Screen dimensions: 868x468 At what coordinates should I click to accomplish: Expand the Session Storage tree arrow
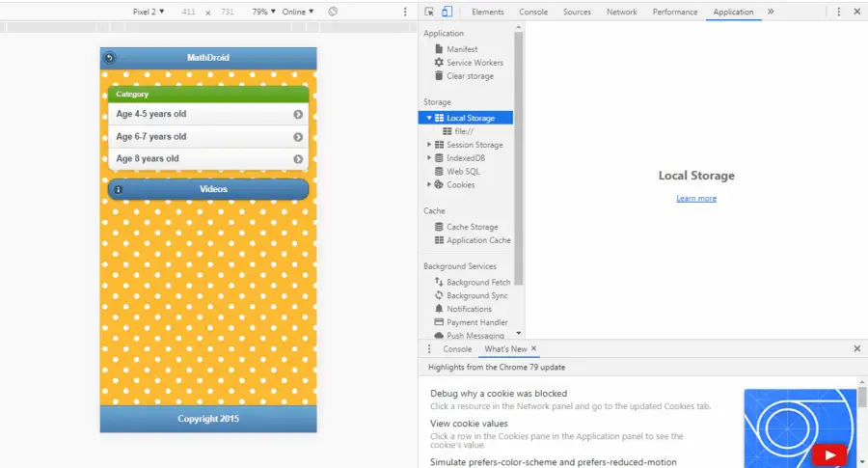click(429, 145)
